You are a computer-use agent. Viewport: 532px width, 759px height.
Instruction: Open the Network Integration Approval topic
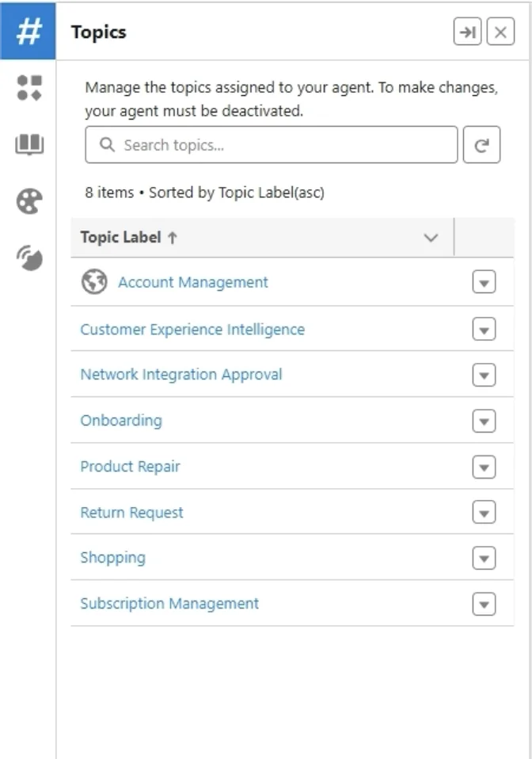click(181, 374)
